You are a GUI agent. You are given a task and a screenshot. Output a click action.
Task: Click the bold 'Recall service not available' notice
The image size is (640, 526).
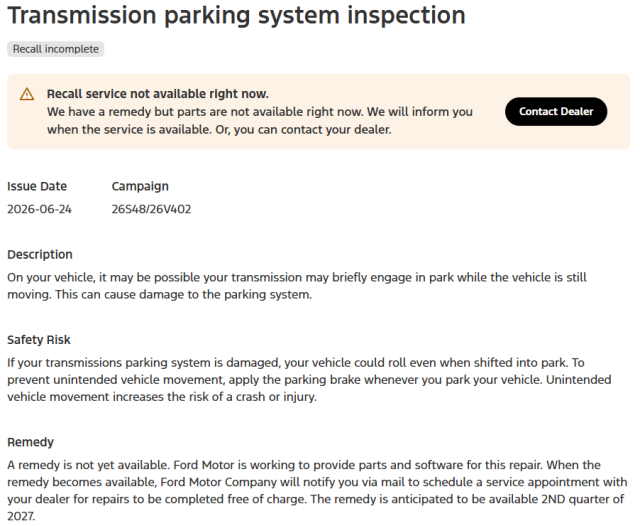click(x=158, y=94)
